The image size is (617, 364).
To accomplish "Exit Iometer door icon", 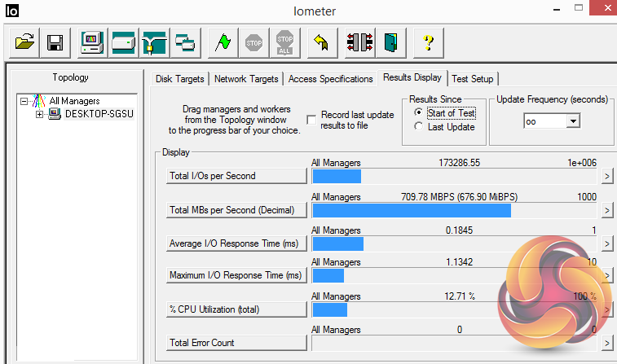I will (x=390, y=42).
